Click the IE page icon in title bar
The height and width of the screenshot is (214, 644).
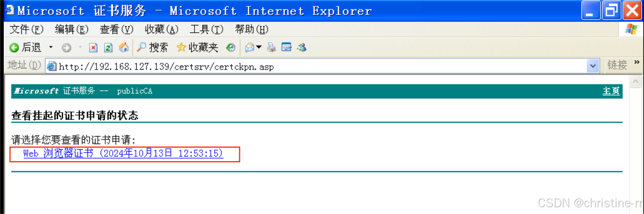[10, 10]
